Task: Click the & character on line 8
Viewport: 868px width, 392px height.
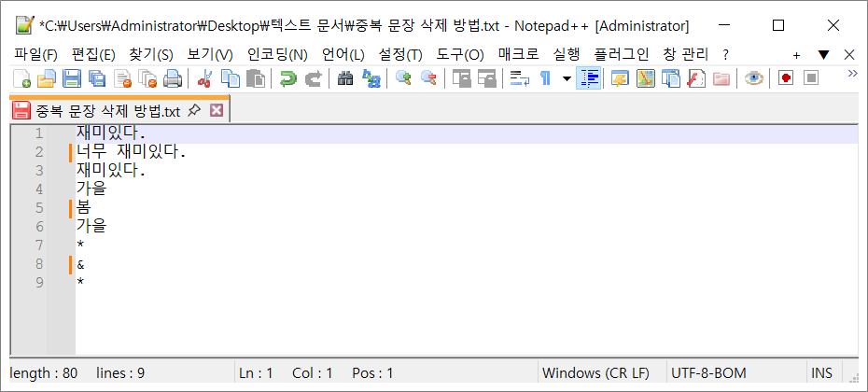Action: point(81,265)
